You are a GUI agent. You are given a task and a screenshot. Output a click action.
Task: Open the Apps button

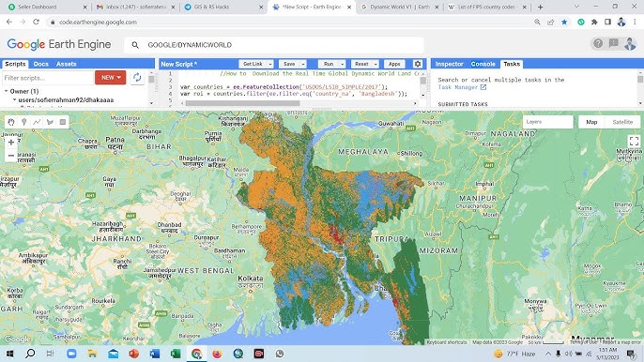tap(394, 64)
